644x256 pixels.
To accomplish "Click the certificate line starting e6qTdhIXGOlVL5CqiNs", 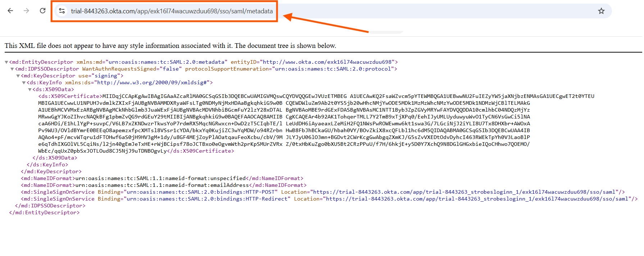I will (284, 144).
